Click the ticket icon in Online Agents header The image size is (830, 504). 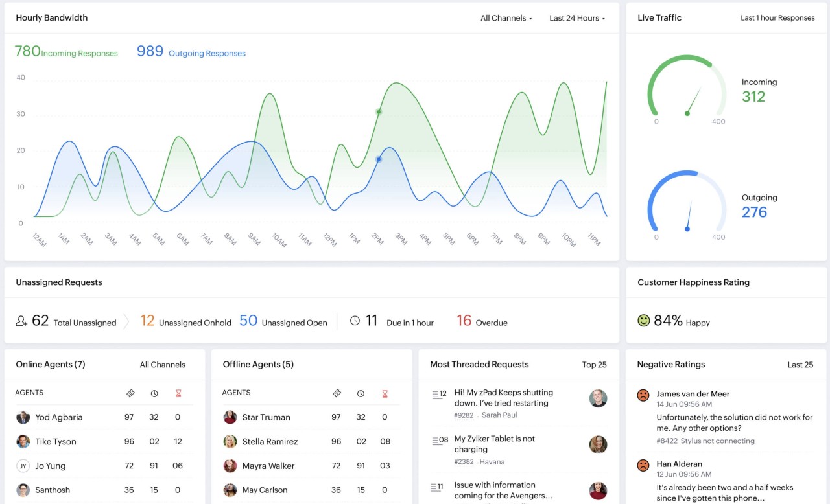pyautogui.click(x=131, y=393)
